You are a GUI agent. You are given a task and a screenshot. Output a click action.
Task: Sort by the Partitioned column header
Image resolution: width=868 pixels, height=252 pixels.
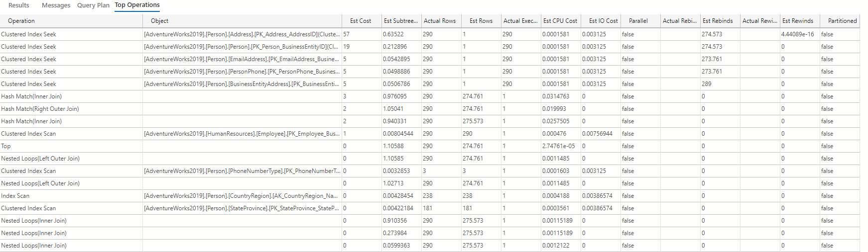[842, 21]
